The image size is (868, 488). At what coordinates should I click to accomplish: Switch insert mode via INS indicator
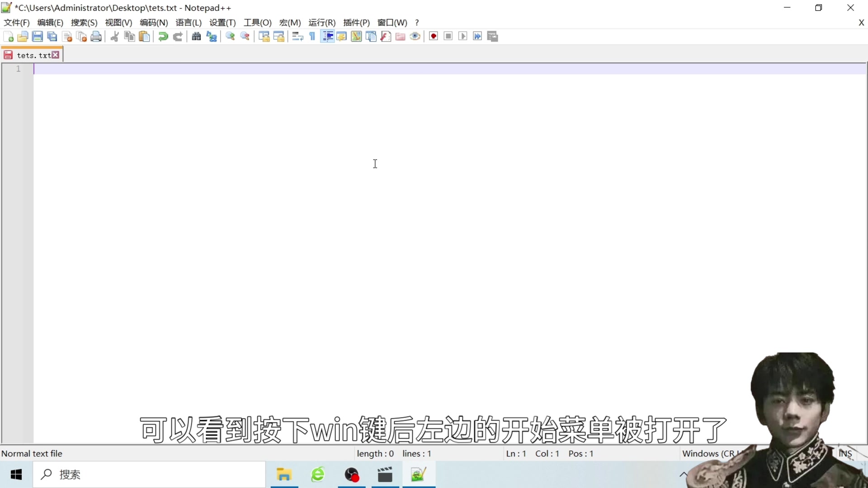click(845, 453)
